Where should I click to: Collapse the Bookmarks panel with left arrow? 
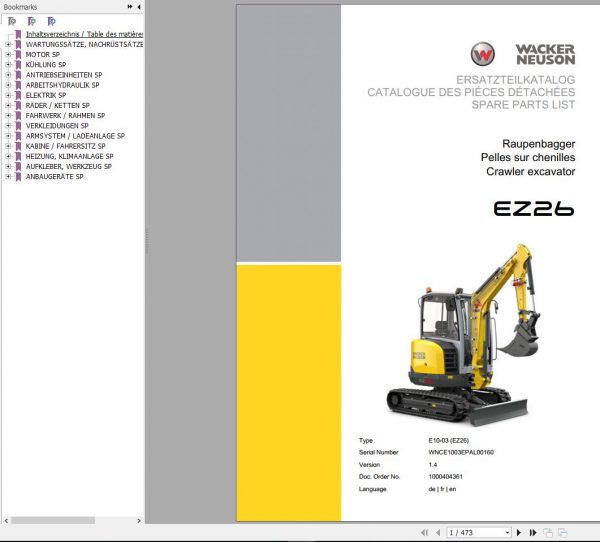(139, 7)
